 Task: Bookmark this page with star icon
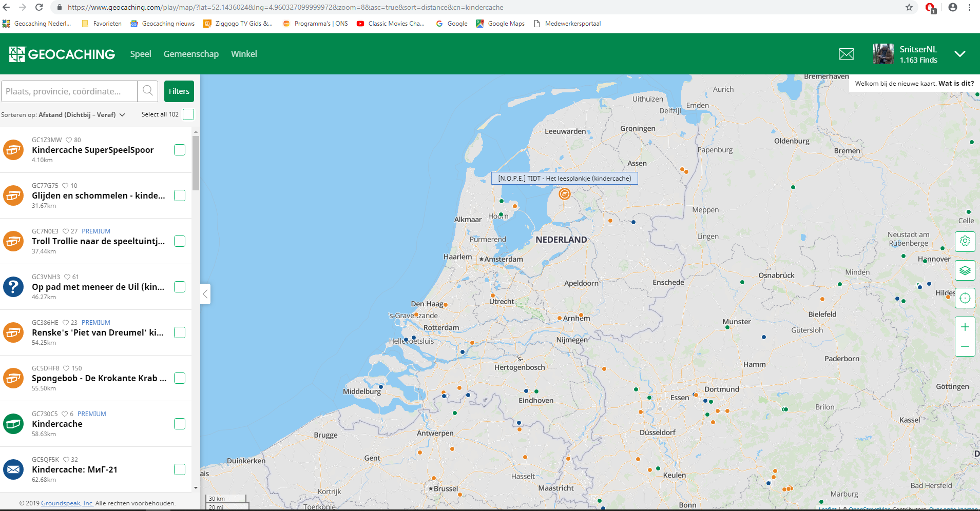(x=909, y=7)
